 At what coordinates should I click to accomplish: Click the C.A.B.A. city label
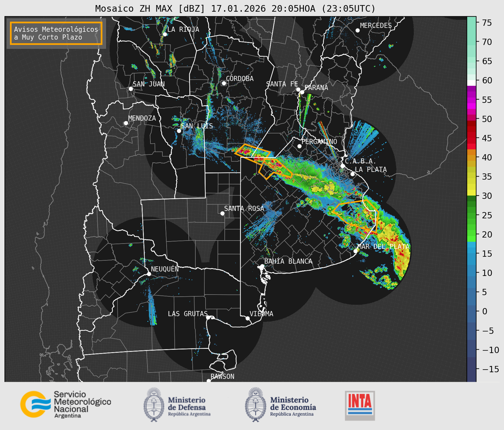click(x=361, y=161)
